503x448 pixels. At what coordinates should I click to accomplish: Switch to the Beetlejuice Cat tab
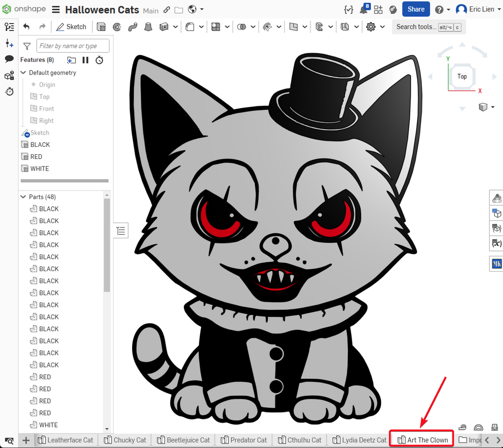tap(183, 440)
